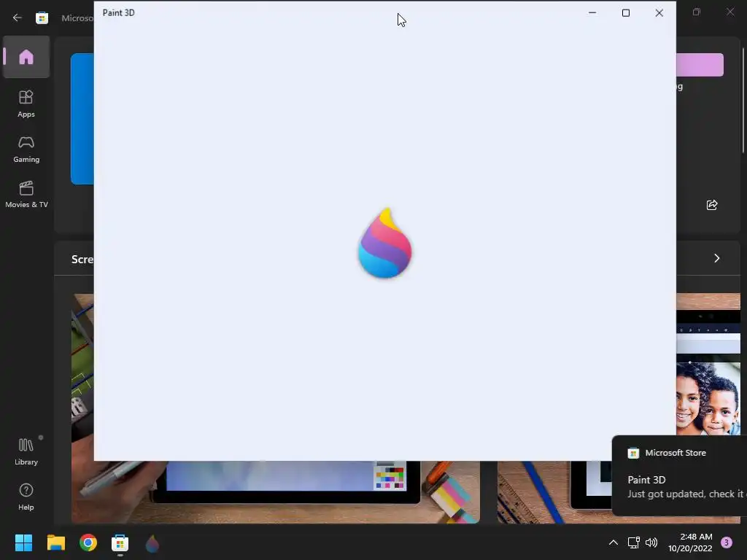Minimize the Paint 3D window

tap(592, 13)
